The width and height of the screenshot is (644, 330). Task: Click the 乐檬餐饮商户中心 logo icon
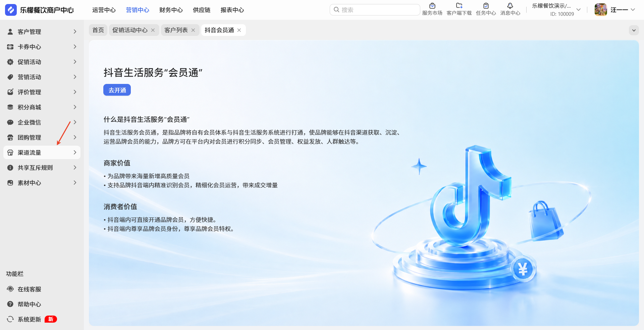(11, 10)
